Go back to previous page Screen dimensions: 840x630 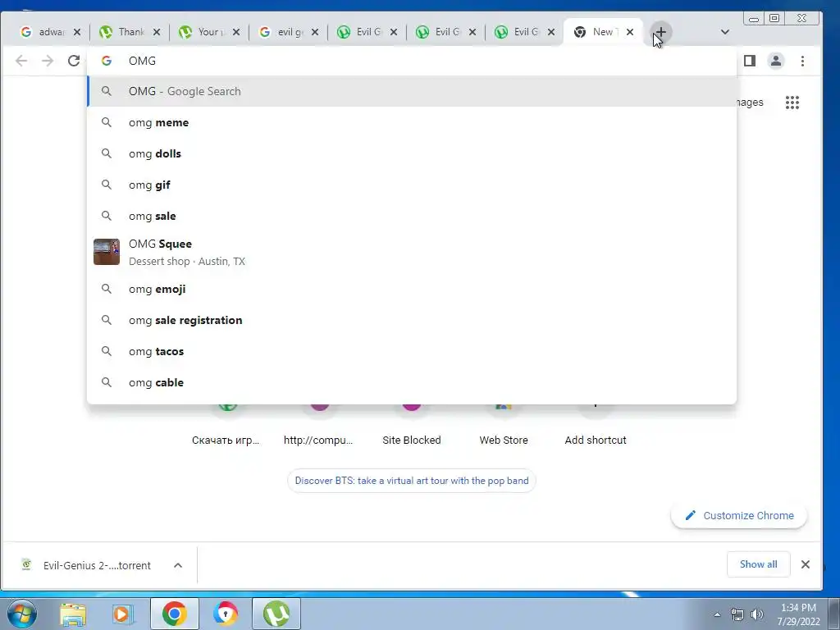[21, 61]
